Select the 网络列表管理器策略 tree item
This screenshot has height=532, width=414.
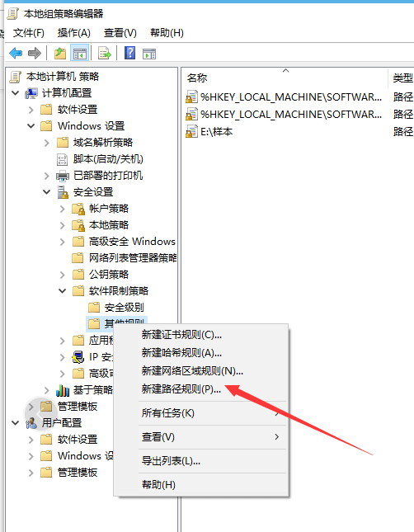(133, 258)
